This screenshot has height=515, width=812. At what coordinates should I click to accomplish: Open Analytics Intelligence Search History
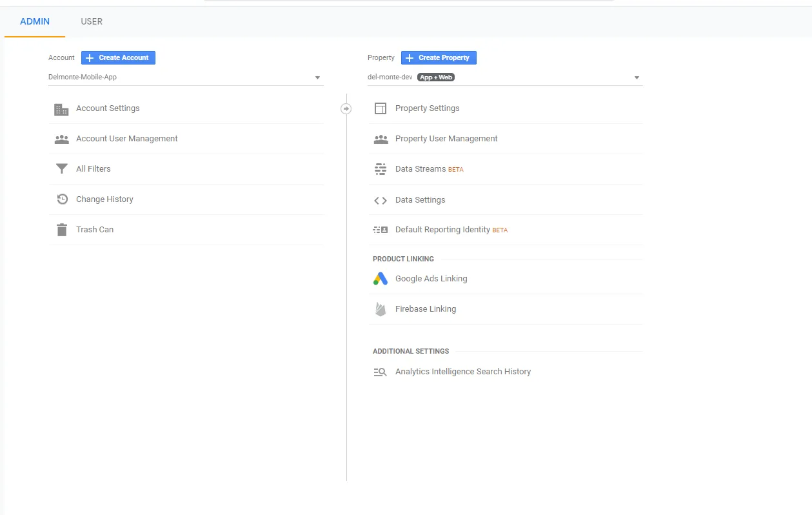click(462, 372)
